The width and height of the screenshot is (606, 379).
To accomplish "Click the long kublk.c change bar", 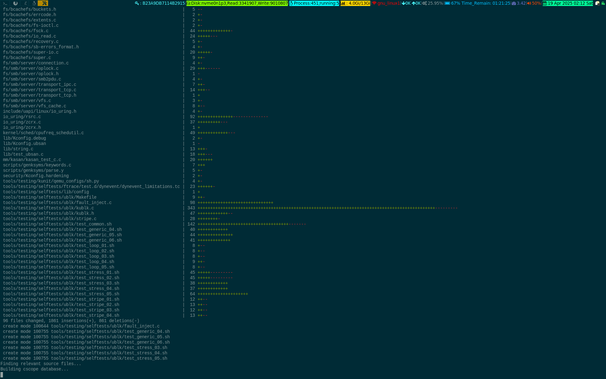I will 327,208.
